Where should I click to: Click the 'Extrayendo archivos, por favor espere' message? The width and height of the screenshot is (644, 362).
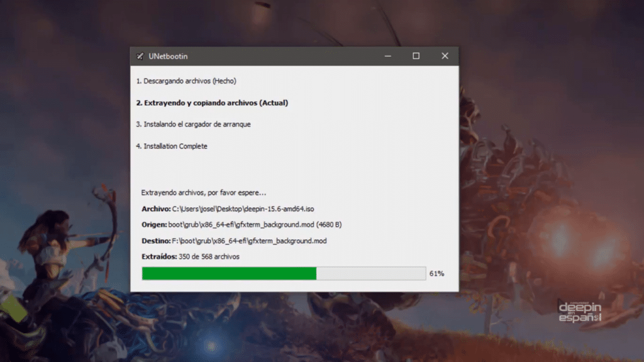coord(204,192)
